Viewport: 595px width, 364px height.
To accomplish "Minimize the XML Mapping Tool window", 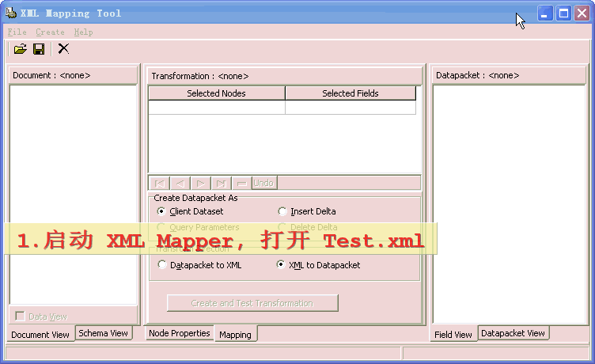I will point(545,13).
